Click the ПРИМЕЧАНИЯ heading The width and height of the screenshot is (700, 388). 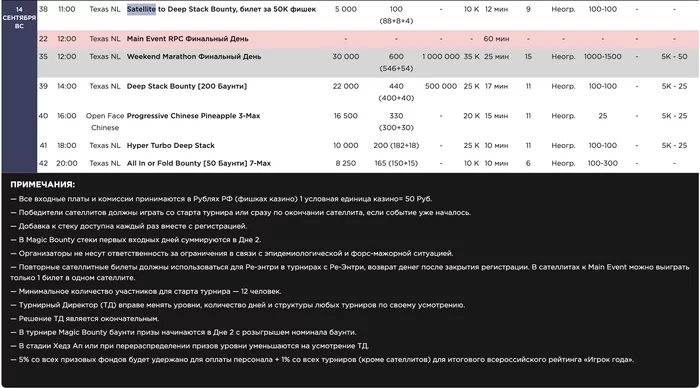point(43,184)
